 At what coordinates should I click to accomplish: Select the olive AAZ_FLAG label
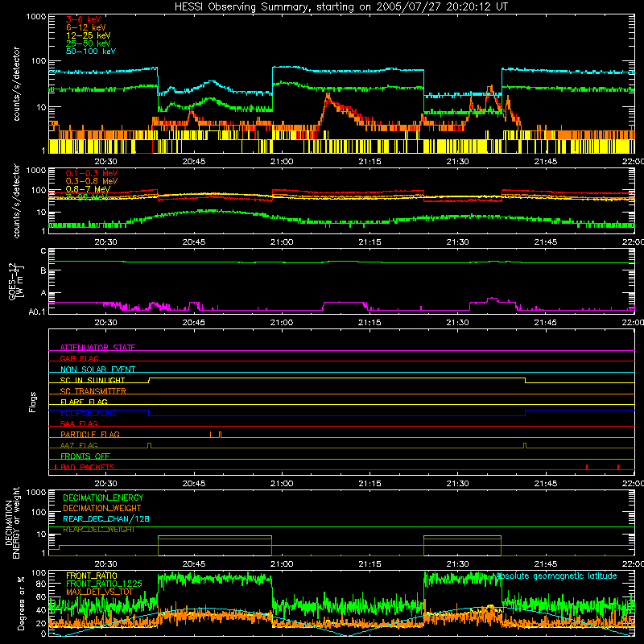(79, 445)
